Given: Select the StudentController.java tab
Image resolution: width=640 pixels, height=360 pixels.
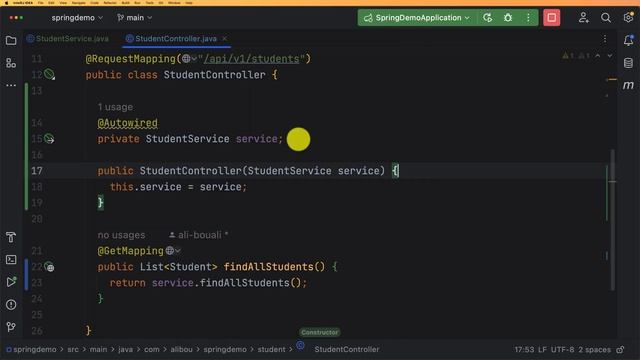Looking at the screenshot, I should coord(176,39).
